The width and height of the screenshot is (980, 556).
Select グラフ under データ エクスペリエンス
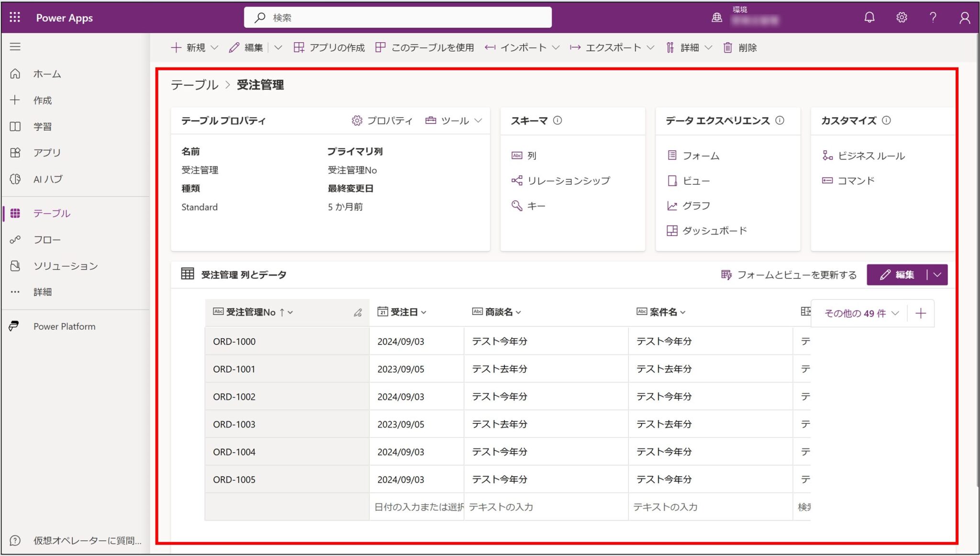pos(697,206)
